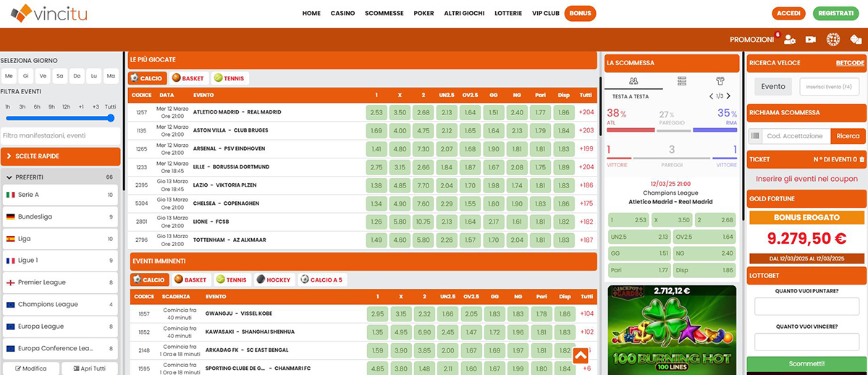Image resolution: width=868 pixels, height=375 pixels.
Task: Click the Accedi login button
Action: [x=788, y=13]
